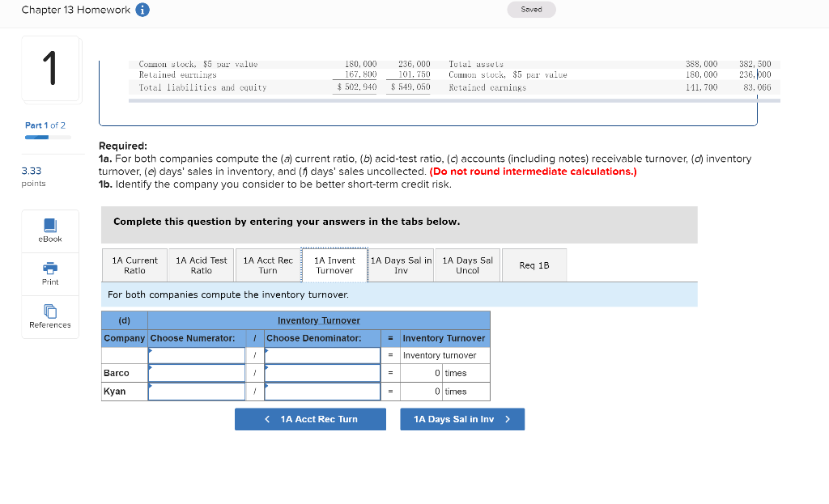Click the Barco numerator input field
The height and width of the screenshot is (504, 829).
click(x=197, y=373)
